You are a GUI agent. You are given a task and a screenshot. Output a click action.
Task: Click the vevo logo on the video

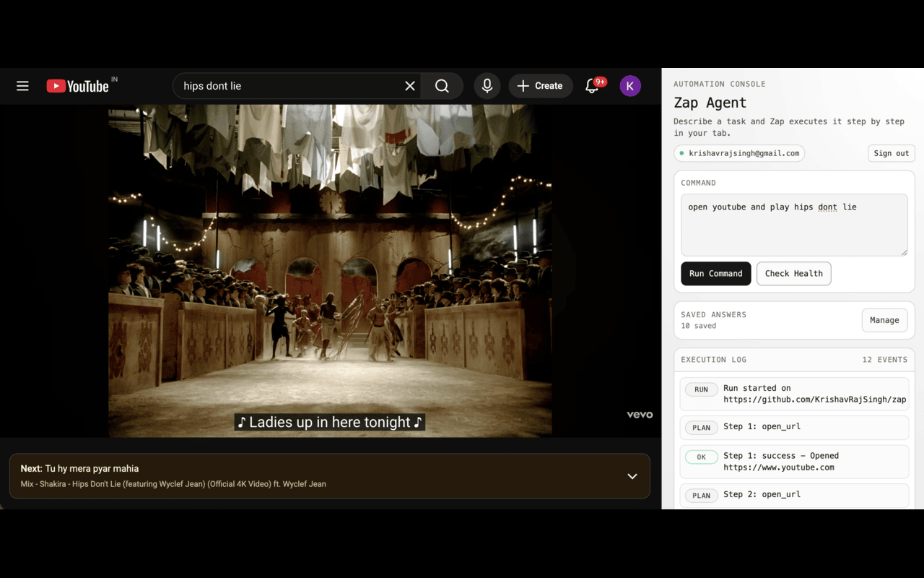click(640, 415)
